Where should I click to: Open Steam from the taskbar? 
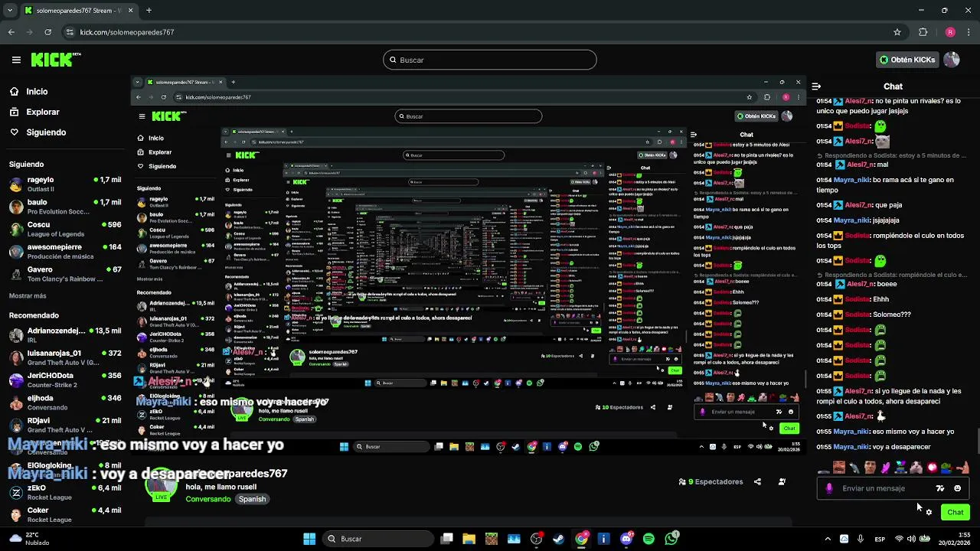(x=558, y=539)
